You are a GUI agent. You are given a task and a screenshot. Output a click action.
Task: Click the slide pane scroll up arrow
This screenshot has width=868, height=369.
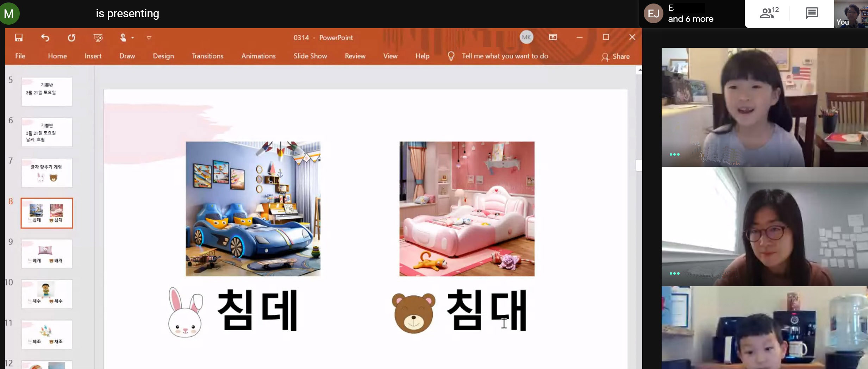coord(639,70)
